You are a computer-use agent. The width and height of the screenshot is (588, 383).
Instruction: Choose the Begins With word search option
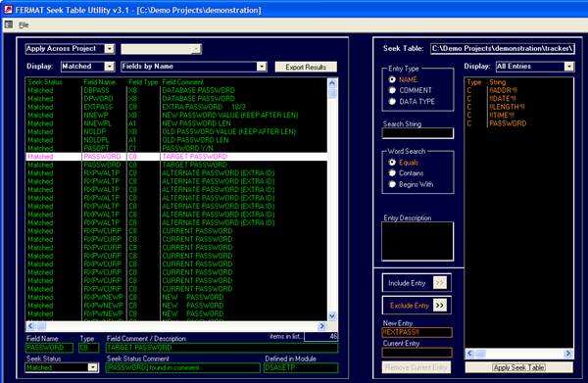click(x=392, y=184)
